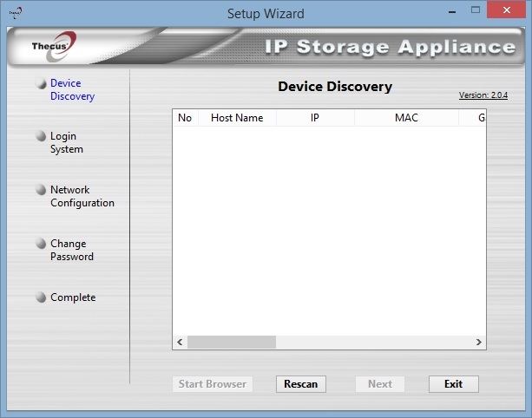The height and width of the screenshot is (418, 532).
Task: Select the Change Password step
Action: 72,250
